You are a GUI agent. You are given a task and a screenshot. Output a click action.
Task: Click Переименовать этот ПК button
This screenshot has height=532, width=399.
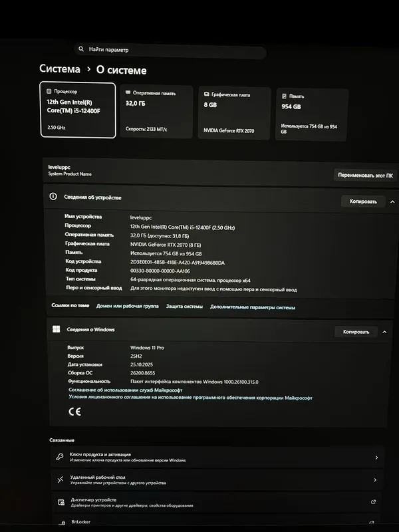(365, 176)
